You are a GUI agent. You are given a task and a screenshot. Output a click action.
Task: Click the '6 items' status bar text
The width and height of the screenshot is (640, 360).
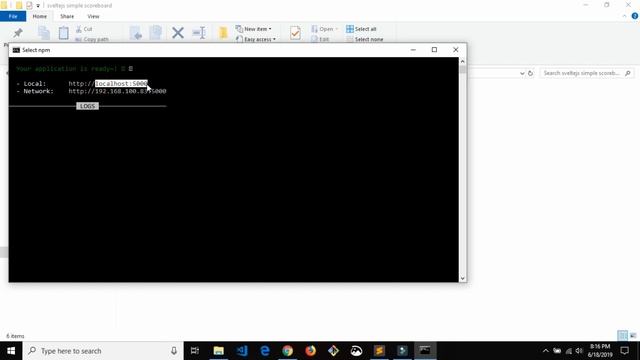[15, 336]
